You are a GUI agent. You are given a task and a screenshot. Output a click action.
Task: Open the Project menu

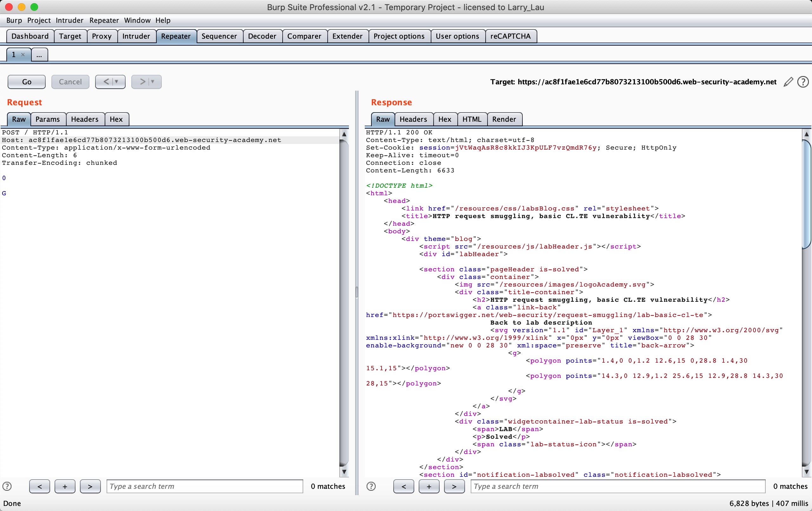[x=39, y=20]
